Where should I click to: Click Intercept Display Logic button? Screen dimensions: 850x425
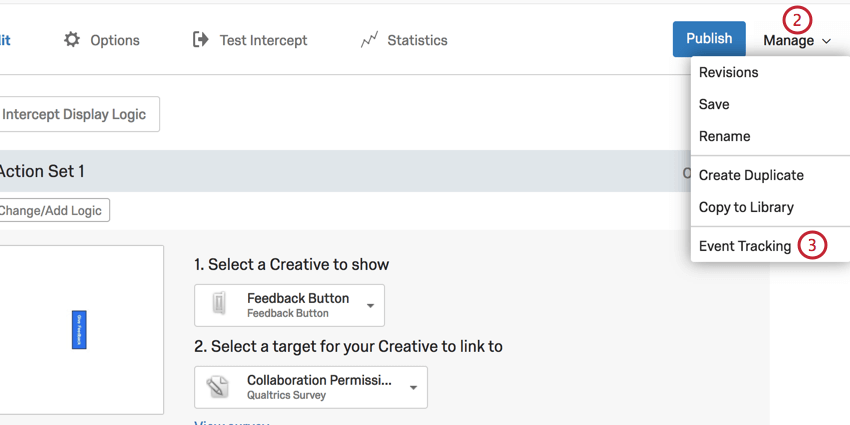pos(74,114)
